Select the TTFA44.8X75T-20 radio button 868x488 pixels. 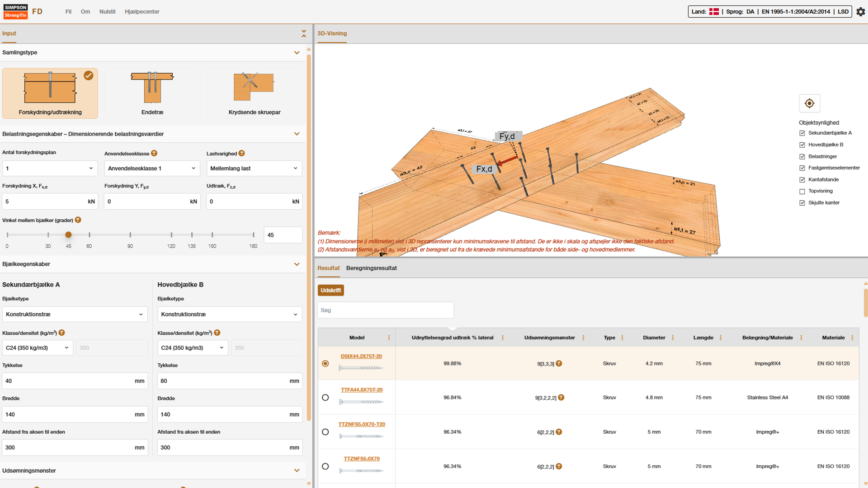coord(325,397)
